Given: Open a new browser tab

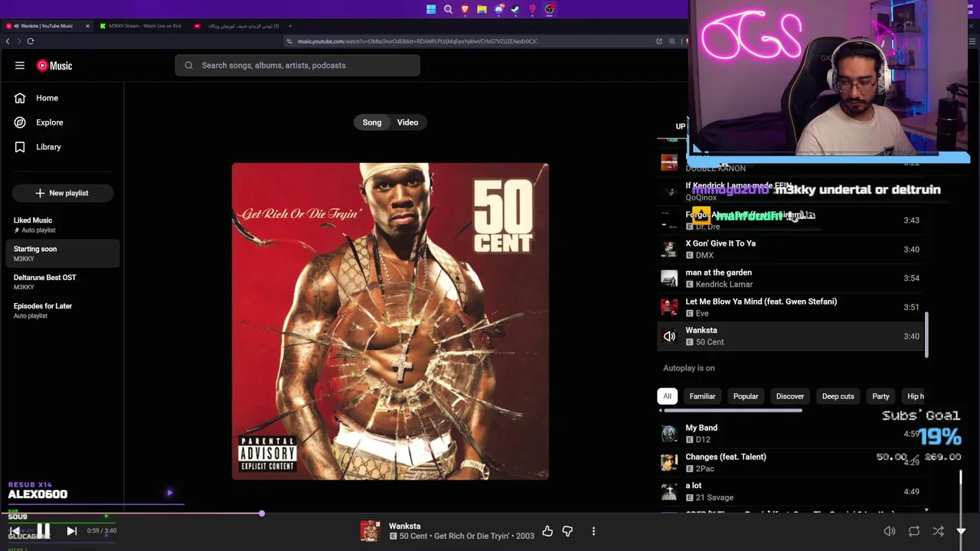Looking at the screenshot, I should 289,26.
